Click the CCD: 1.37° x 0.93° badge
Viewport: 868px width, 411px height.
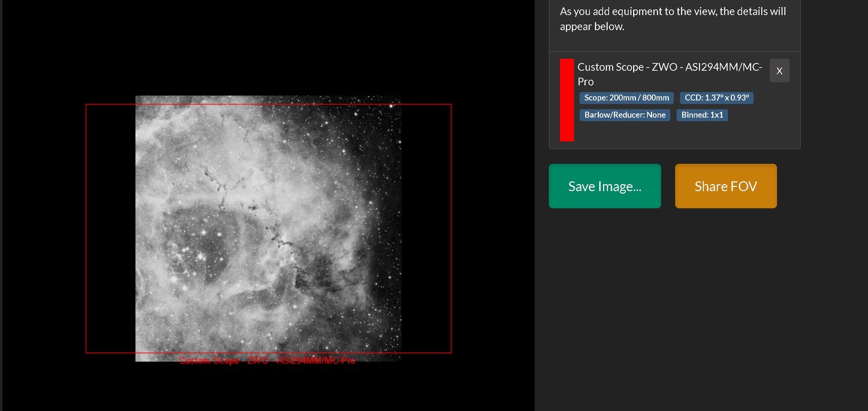[x=716, y=98]
